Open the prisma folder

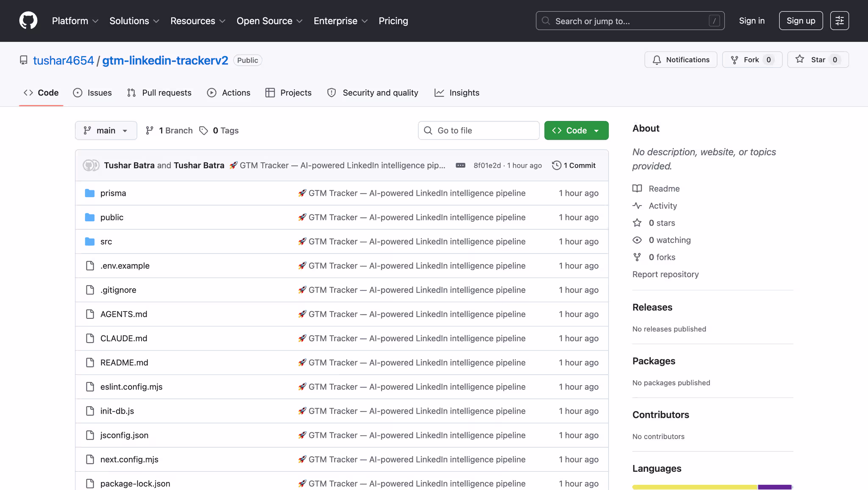113,193
